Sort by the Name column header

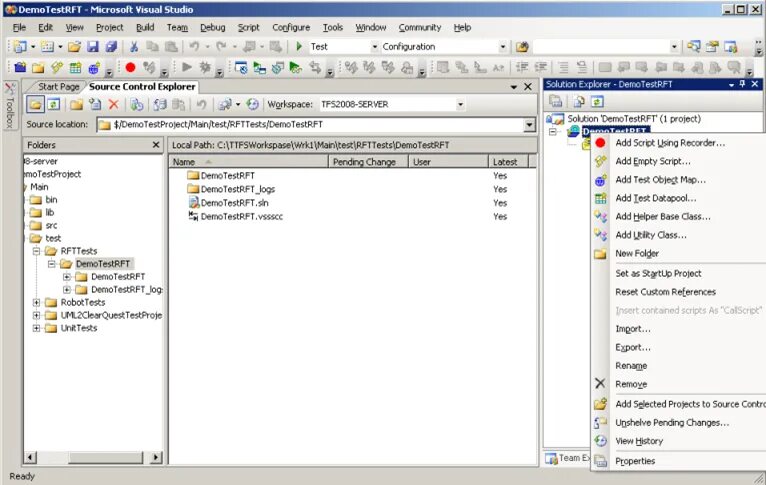(x=249, y=162)
